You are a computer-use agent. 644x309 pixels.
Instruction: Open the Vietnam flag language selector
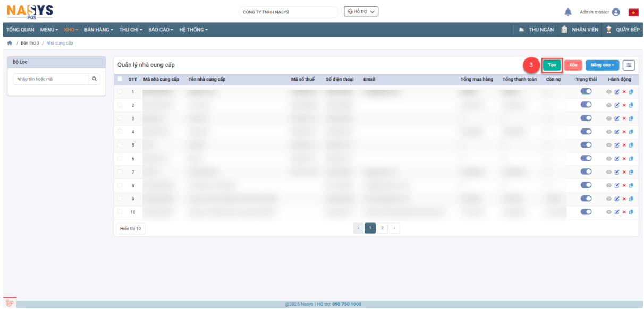633,12
